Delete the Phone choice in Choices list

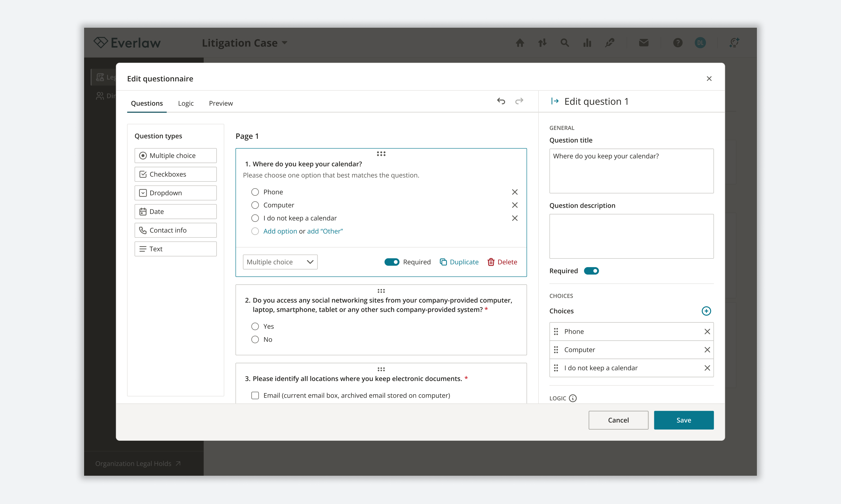pyautogui.click(x=707, y=332)
